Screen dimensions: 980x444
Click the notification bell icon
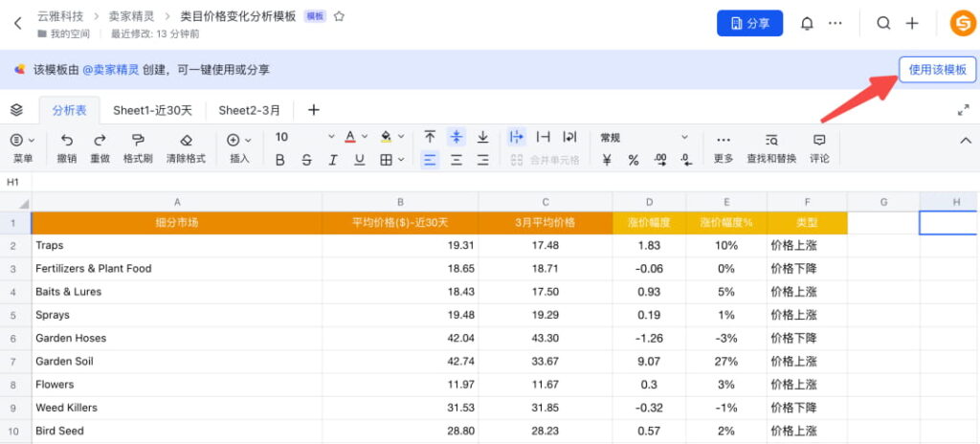(807, 23)
